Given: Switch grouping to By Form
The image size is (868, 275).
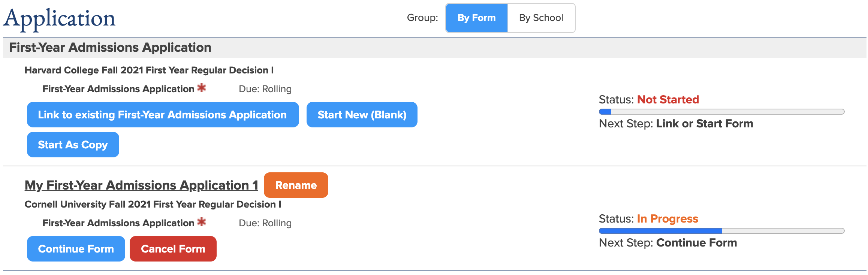Looking at the screenshot, I should (476, 18).
